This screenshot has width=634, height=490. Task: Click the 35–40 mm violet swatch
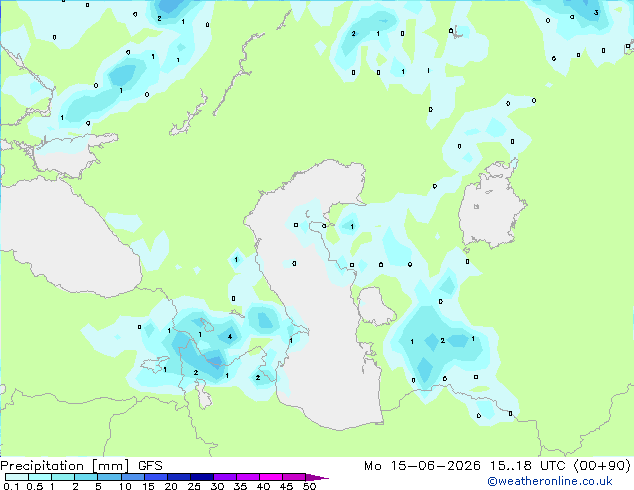tap(247, 477)
